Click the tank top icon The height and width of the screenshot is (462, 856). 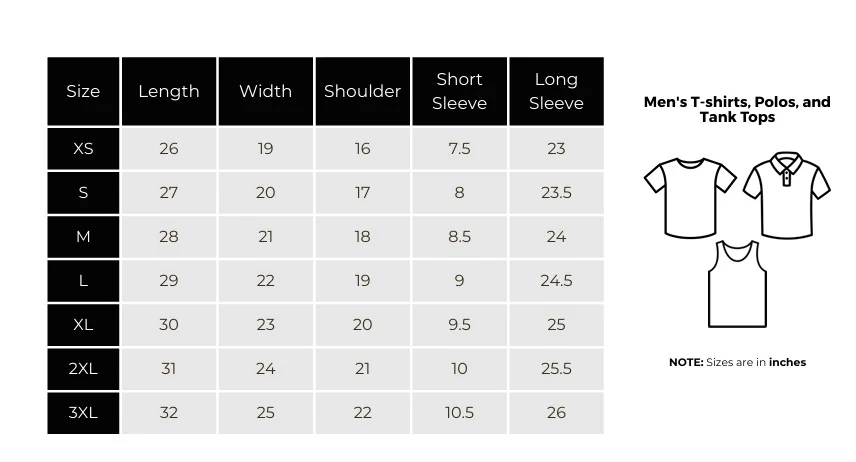click(736, 284)
